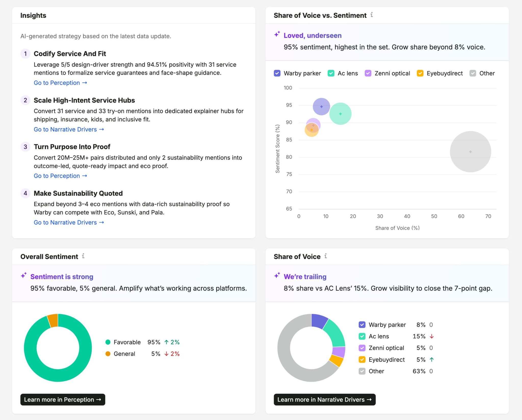Toggle Zenni optical checkbox in scatter chart legend
This screenshot has height=420, width=522.
coord(368,73)
